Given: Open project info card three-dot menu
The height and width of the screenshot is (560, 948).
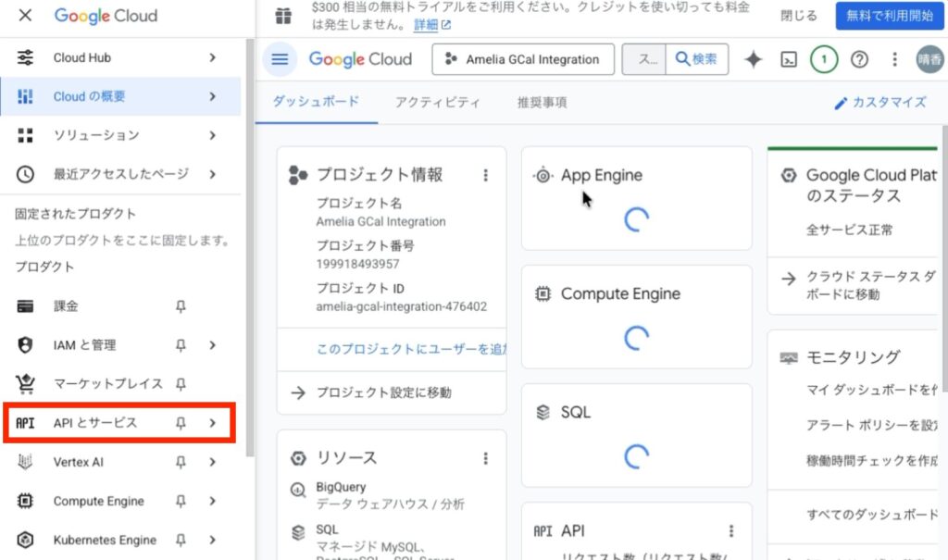Looking at the screenshot, I should [485, 175].
